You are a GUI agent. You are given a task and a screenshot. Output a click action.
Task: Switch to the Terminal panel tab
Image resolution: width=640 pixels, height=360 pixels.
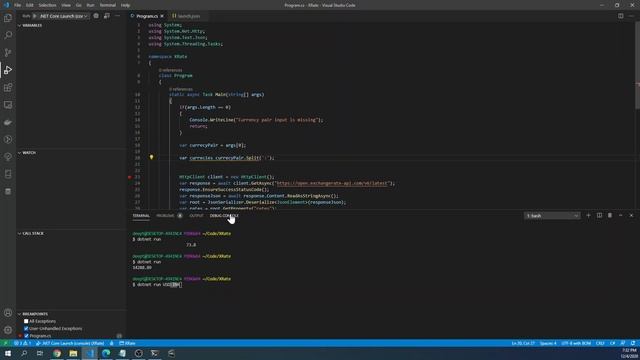(x=141, y=216)
